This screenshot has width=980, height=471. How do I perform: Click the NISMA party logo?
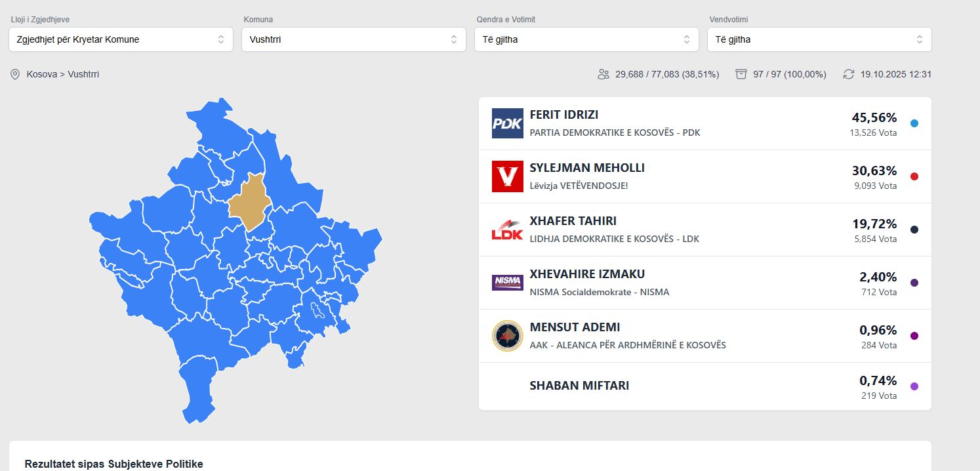coord(507,283)
